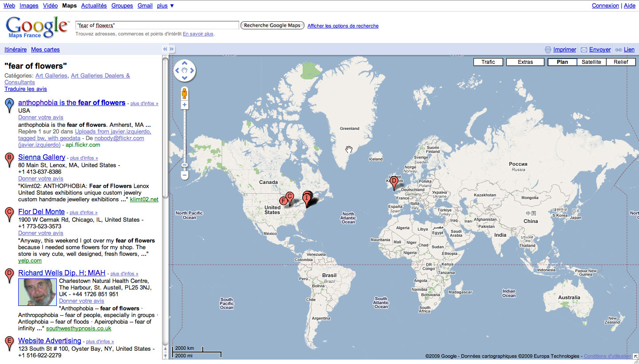Click the zoom slider track above the handle

coord(185,135)
